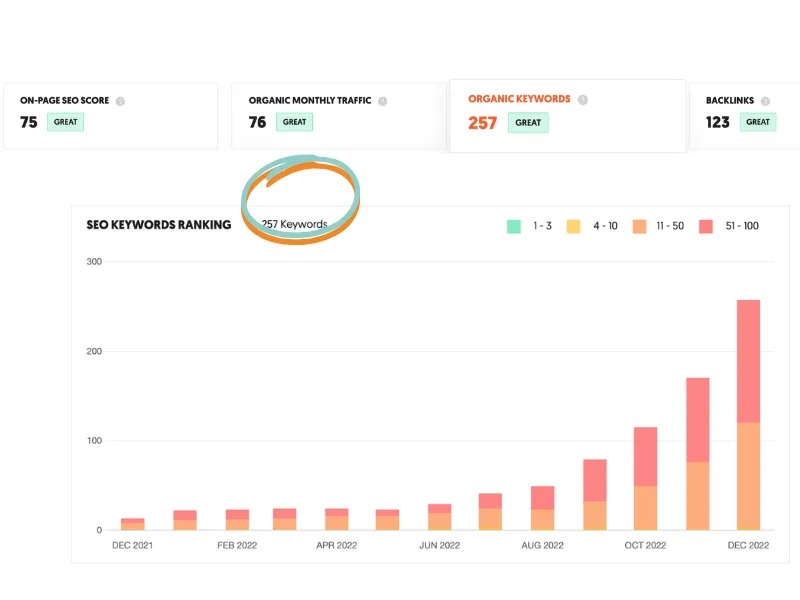Click help icon beside Organic Keywords
The image size is (800, 600).
[x=583, y=99]
